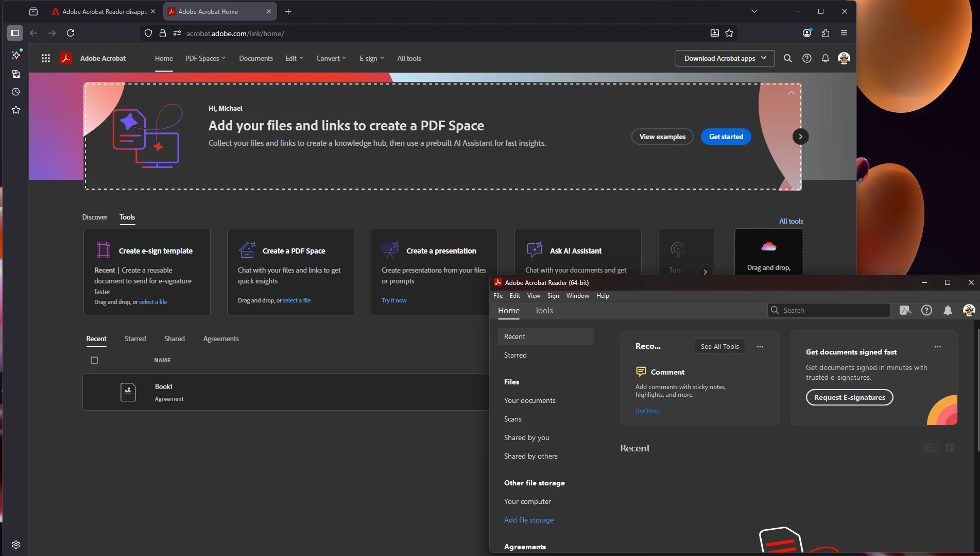Image resolution: width=980 pixels, height=556 pixels.
Task: Open a new browser tab with plus
Action: tap(288, 11)
